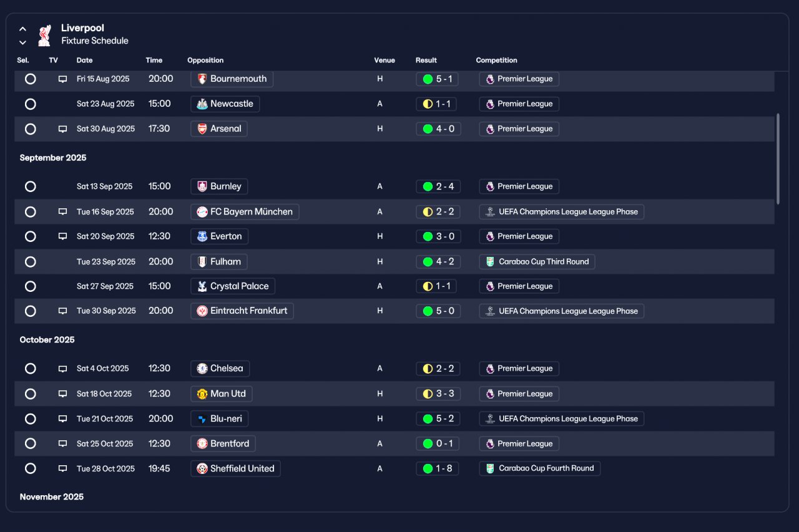The image size is (799, 532).
Task: Open the Carabao Cup Fourth Round competition
Action: tap(539, 468)
